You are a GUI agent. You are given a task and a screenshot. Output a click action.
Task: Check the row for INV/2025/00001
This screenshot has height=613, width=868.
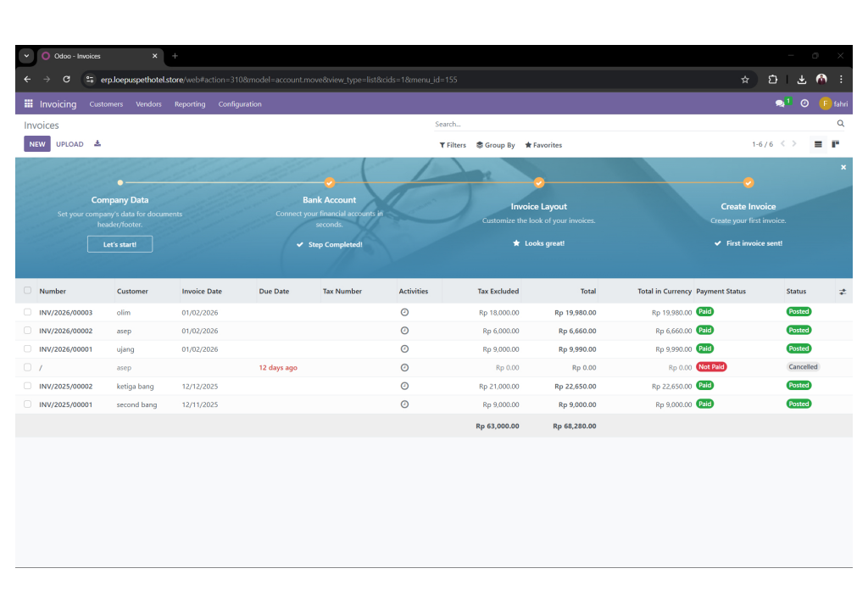(28, 404)
